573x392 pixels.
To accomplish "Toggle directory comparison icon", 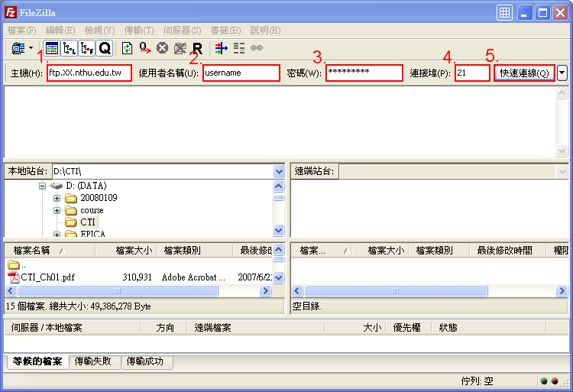I will coord(239,48).
